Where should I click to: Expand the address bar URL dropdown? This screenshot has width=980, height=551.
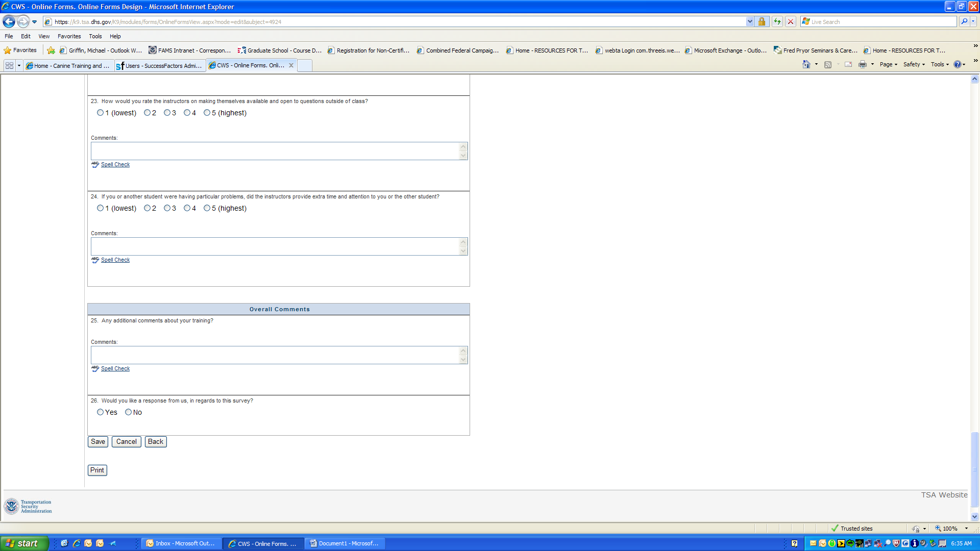749,21
